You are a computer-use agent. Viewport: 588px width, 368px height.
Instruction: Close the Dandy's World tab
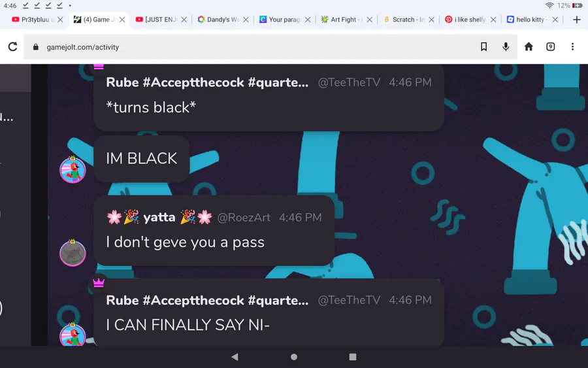(246, 20)
